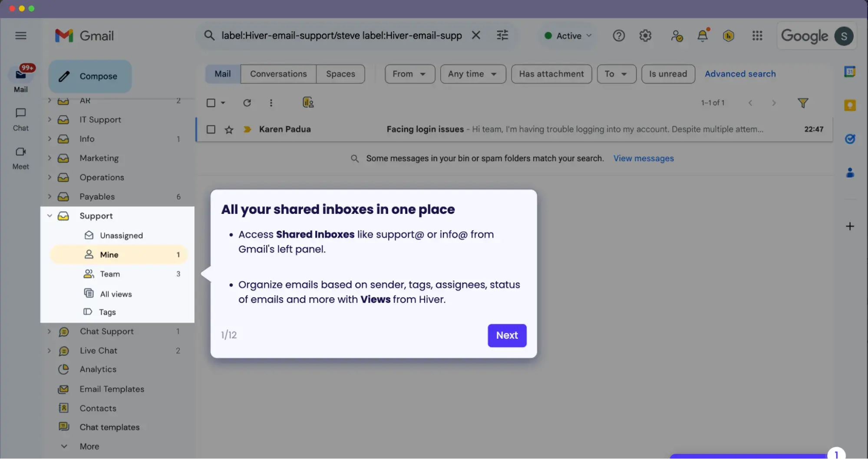The width and height of the screenshot is (868, 459).
Task: Select the Mine view under Support
Action: [118, 255]
